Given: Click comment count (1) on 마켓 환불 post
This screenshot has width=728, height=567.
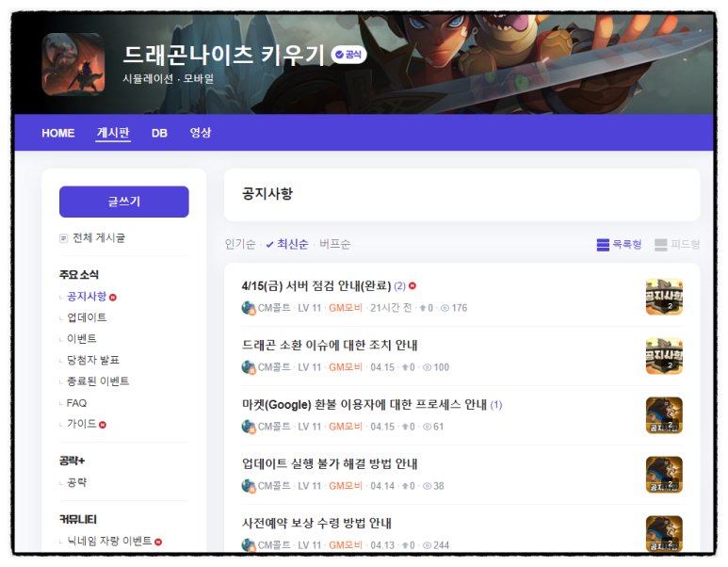Looking at the screenshot, I should pos(496,405).
